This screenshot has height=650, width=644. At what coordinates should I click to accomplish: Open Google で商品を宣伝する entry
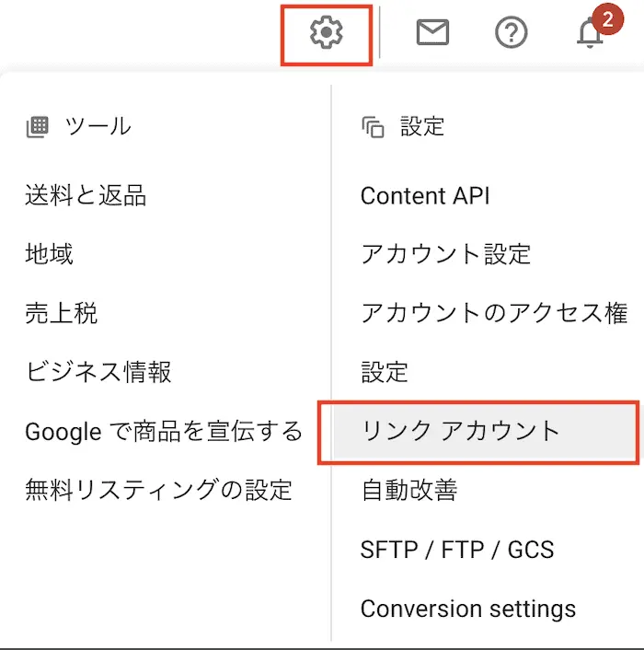click(x=164, y=431)
